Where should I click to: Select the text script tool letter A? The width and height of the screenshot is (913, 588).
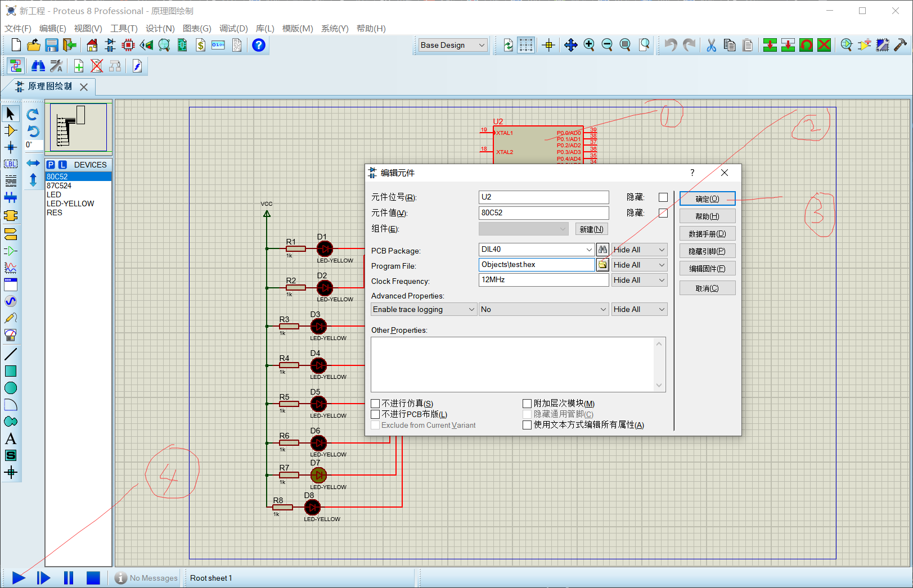click(11, 438)
